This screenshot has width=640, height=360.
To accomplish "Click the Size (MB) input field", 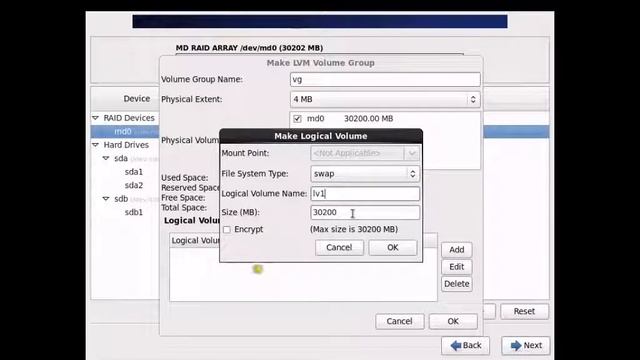I will click(x=365, y=212).
